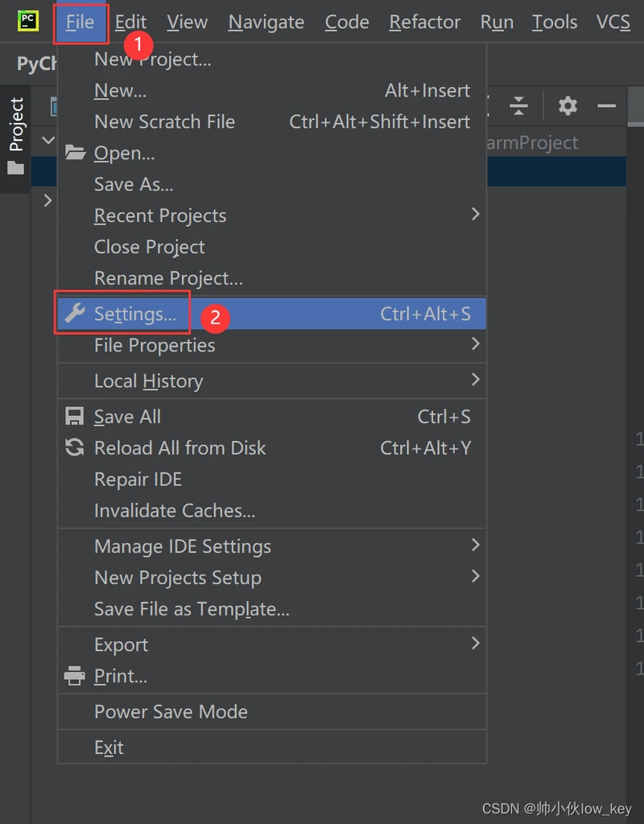Click the Open... folder icon
This screenshot has width=644, height=824.
point(75,153)
